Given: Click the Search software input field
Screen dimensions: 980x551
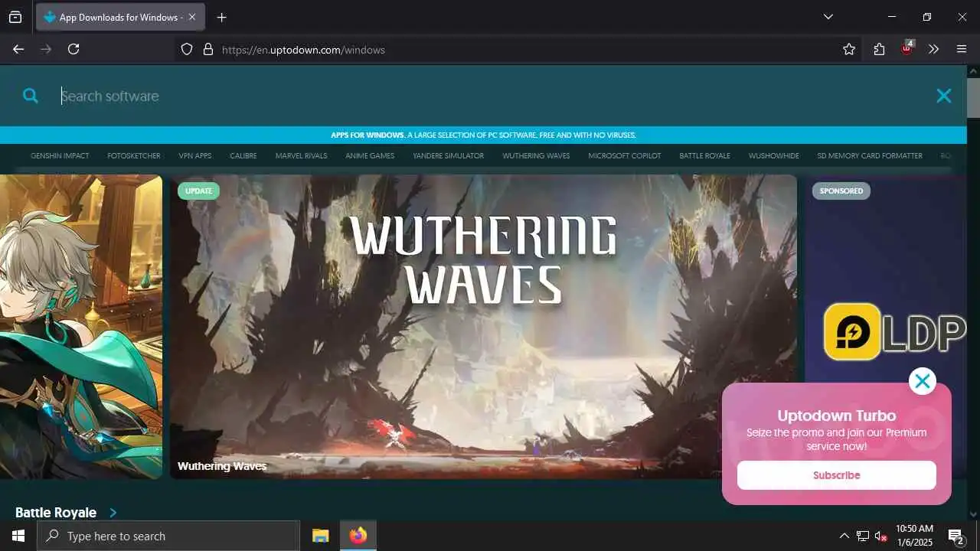Looking at the screenshot, I should (x=490, y=96).
